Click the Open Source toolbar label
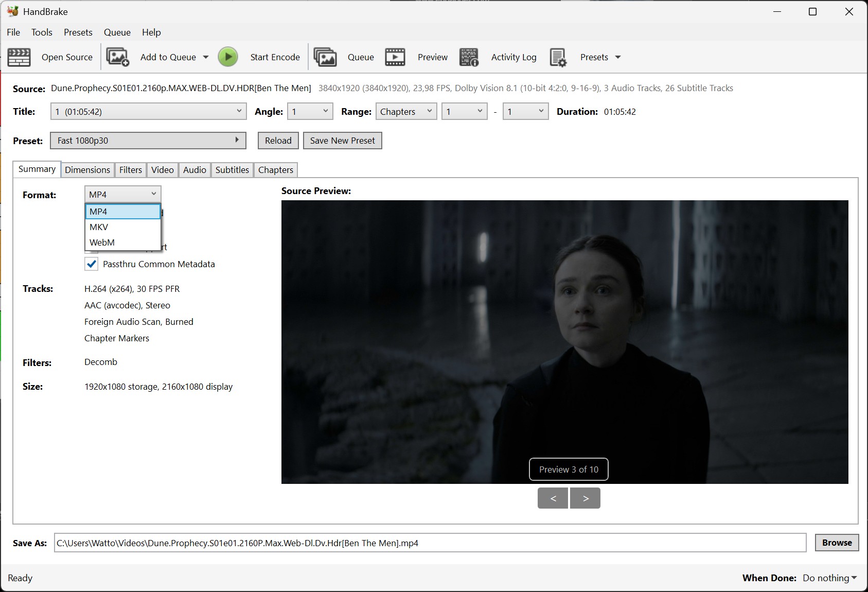The image size is (868, 592). (67, 57)
